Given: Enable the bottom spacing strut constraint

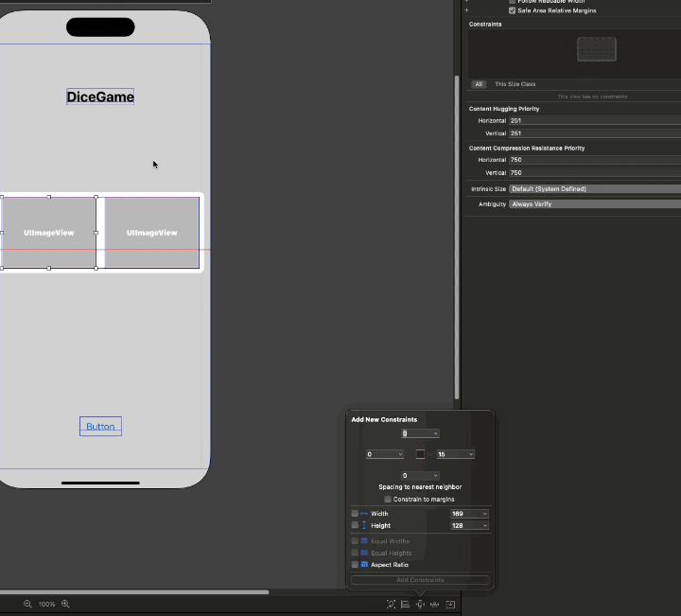Looking at the screenshot, I should 420,465.
